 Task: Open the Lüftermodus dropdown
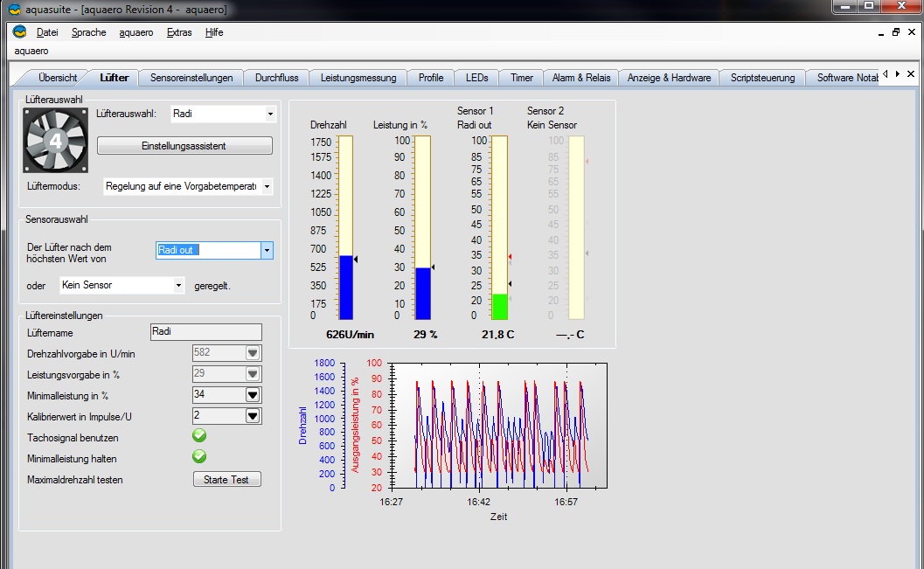(x=267, y=186)
